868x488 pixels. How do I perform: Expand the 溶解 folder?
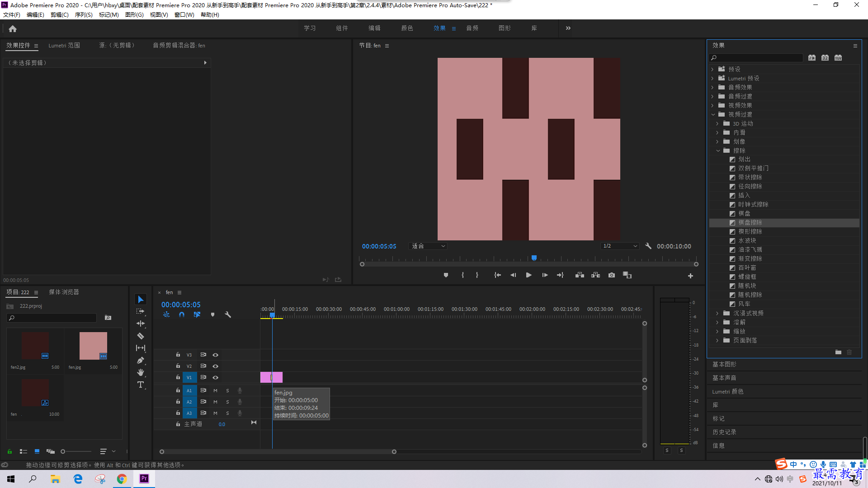(x=717, y=322)
